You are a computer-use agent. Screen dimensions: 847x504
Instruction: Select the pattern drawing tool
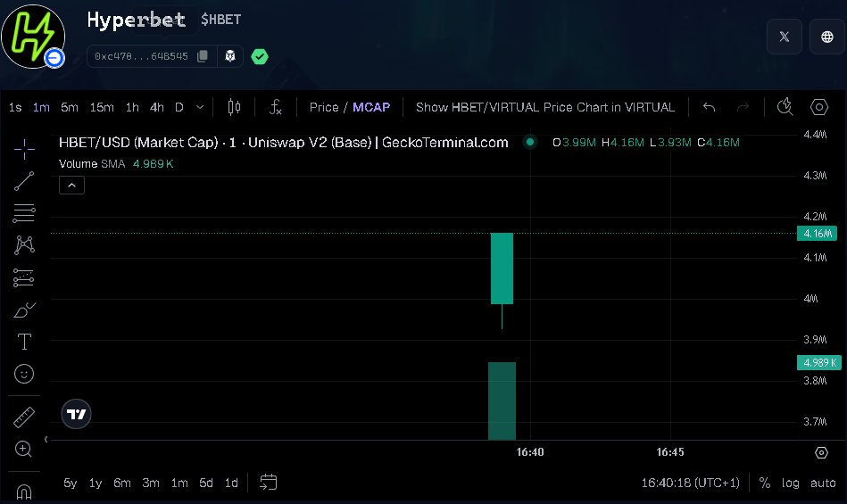pos(24,245)
